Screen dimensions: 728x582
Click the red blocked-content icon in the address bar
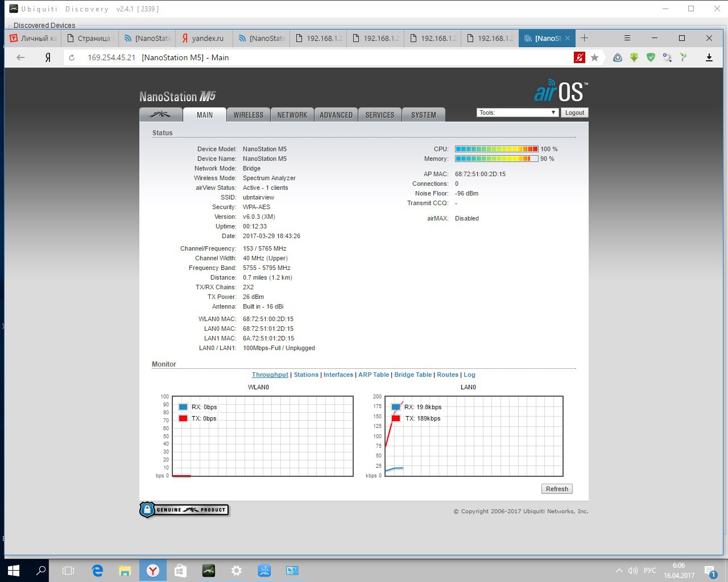(580, 57)
